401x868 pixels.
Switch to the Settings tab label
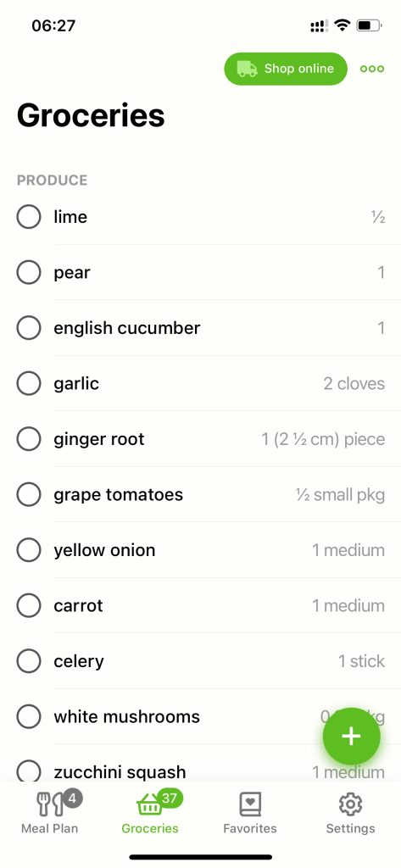(x=350, y=828)
